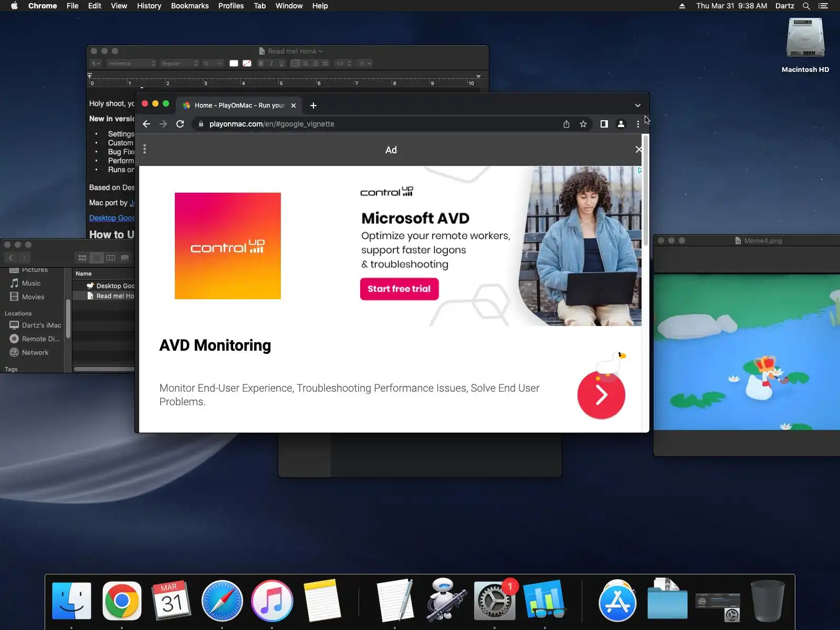Toggle underline in TextEdit
The height and width of the screenshot is (630, 840).
(281, 64)
